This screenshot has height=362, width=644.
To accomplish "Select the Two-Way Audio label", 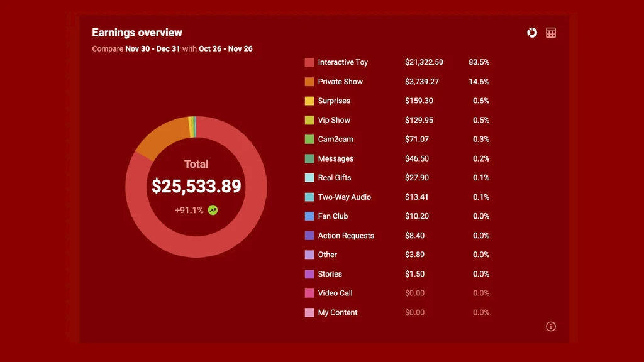I will (x=345, y=197).
